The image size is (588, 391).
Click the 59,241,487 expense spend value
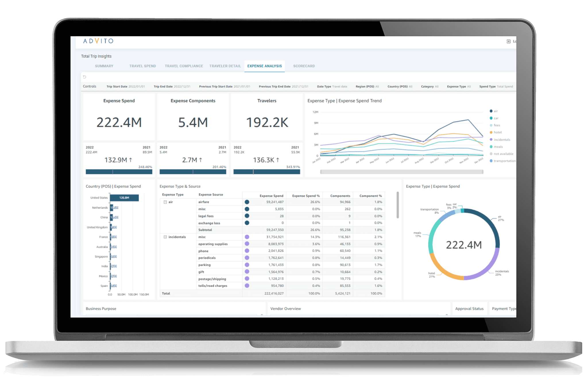tap(275, 202)
